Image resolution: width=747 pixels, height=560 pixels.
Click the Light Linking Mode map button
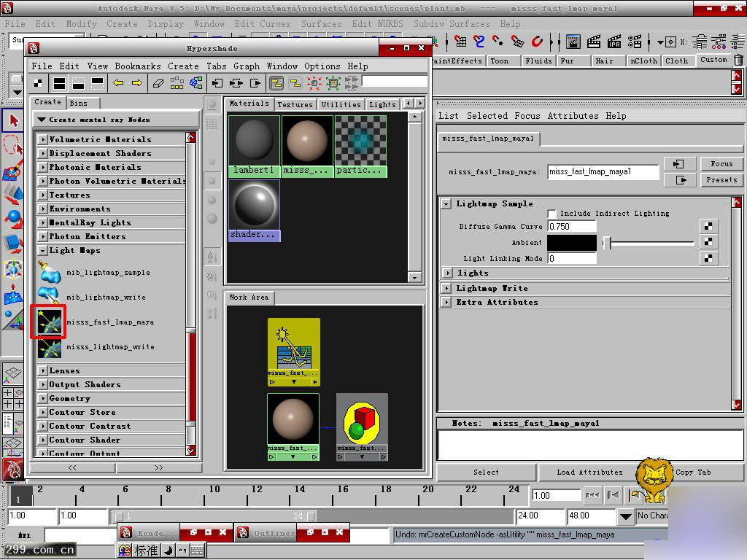[708, 258]
